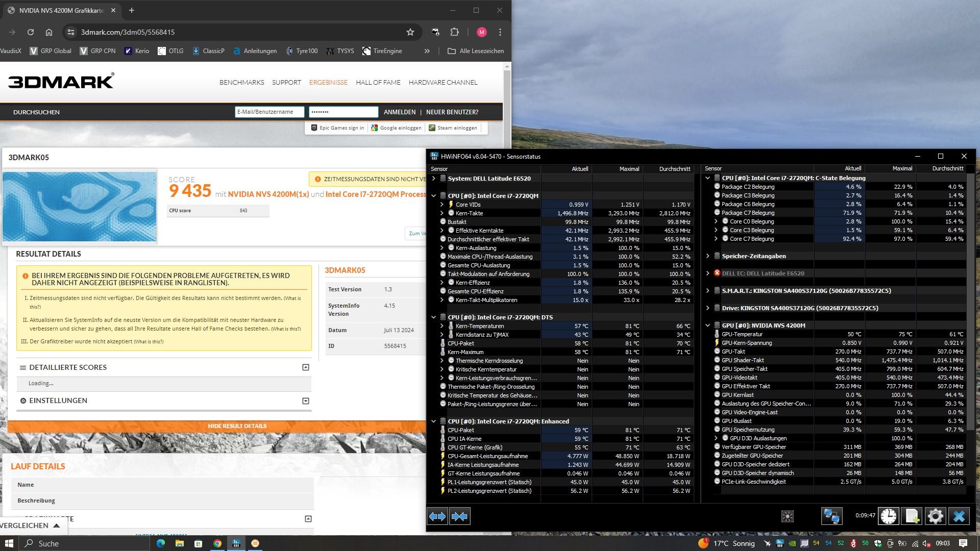Image resolution: width=980 pixels, height=551 pixels.
Task: Click Epic Games sign in button
Action: point(337,128)
